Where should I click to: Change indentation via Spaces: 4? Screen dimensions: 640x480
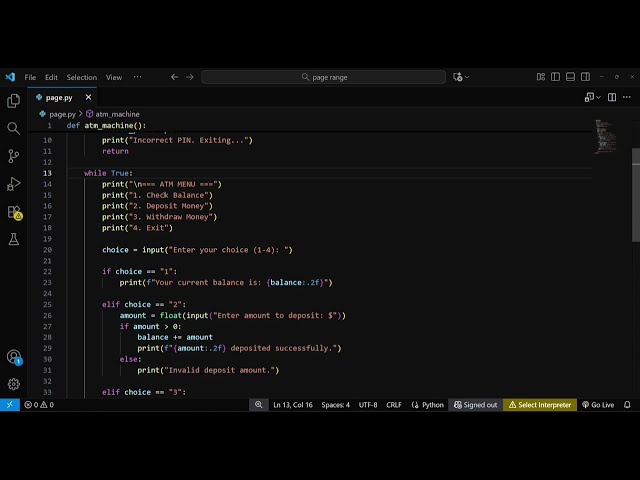[336, 404]
